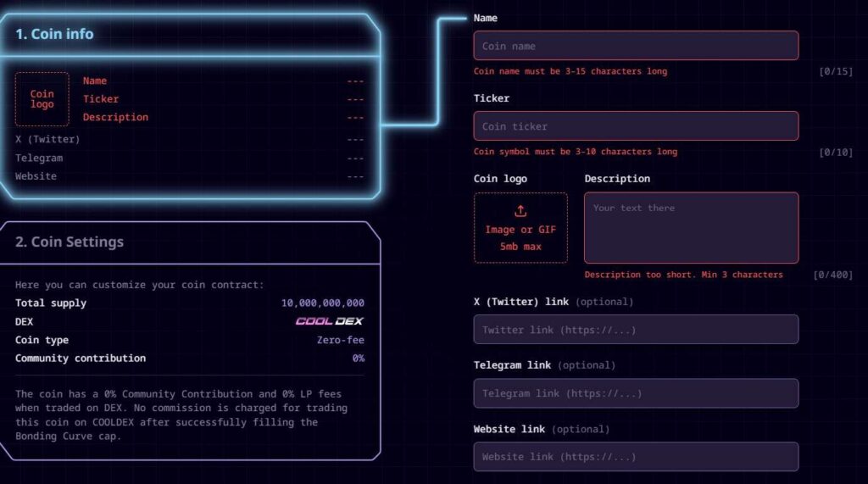Focus the Coin name input field
Screen dimensions: 868x484
pos(636,46)
